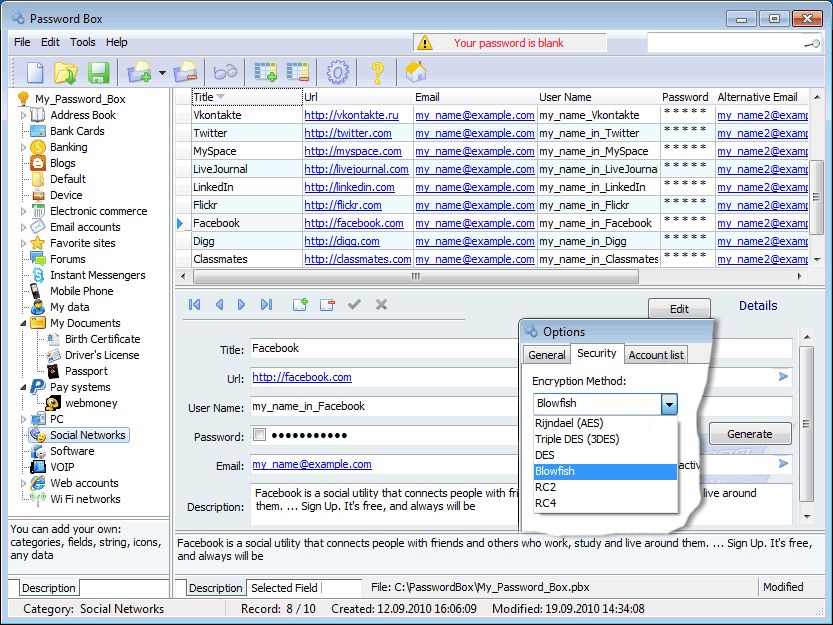
Task: Switch to Account list tab in Options
Action: [656, 355]
